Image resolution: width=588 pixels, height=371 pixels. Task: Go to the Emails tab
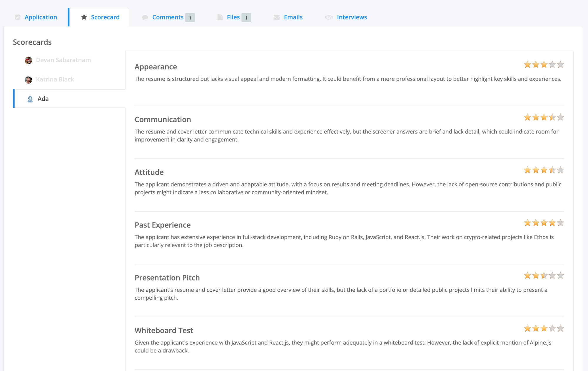pyautogui.click(x=288, y=17)
